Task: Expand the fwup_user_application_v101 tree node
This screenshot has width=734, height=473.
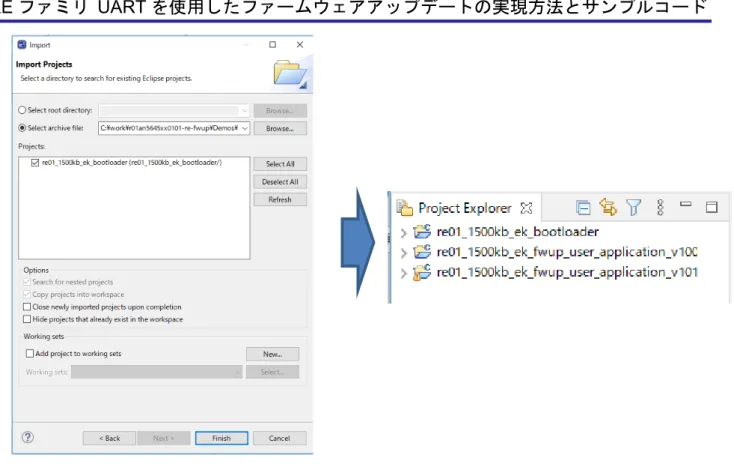Action: (404, 273)
